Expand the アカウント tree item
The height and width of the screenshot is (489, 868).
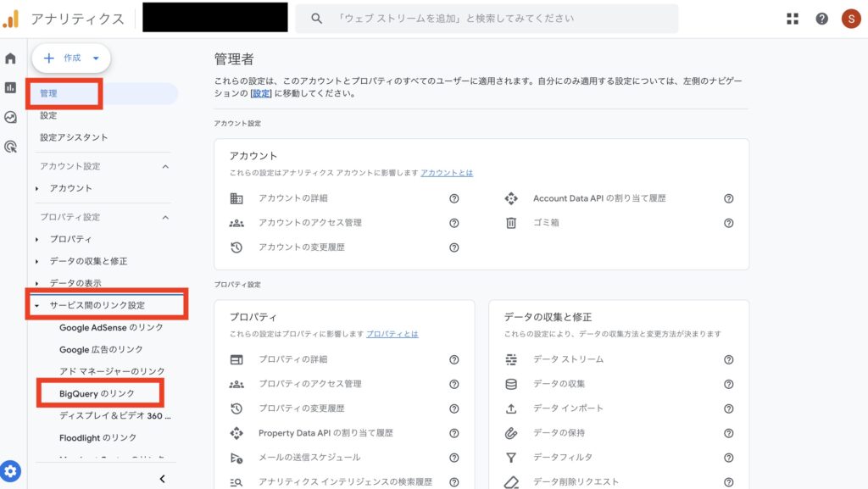[37, 189]
